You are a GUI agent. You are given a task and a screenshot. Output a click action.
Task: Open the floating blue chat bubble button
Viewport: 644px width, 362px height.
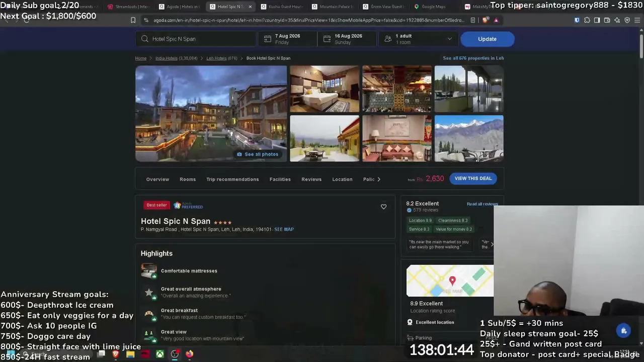(624, 331)
